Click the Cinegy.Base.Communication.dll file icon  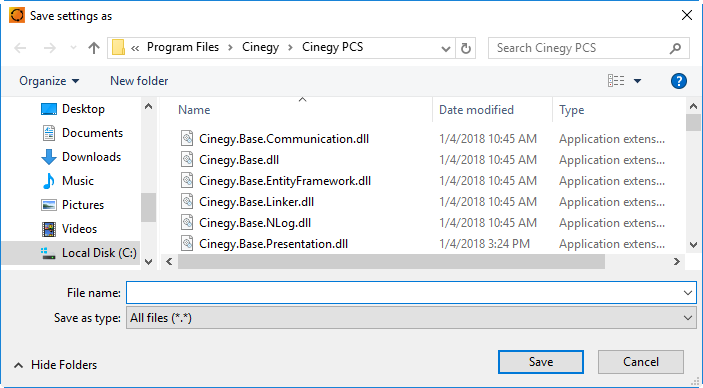(x=187, y=139)
